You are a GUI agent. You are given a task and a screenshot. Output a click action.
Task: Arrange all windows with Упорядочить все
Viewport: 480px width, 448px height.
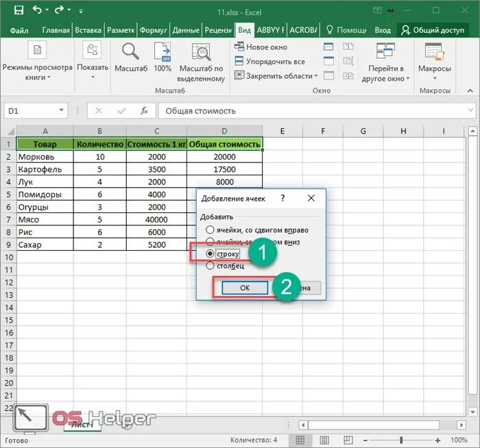click(269, 62)
